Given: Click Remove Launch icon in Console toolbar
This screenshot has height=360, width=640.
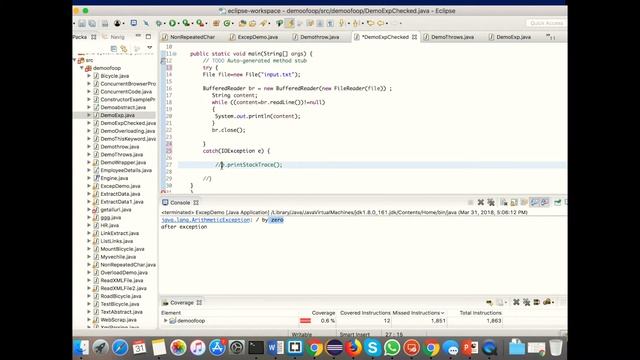Looking at the screenshot, I should pos(481,202).
